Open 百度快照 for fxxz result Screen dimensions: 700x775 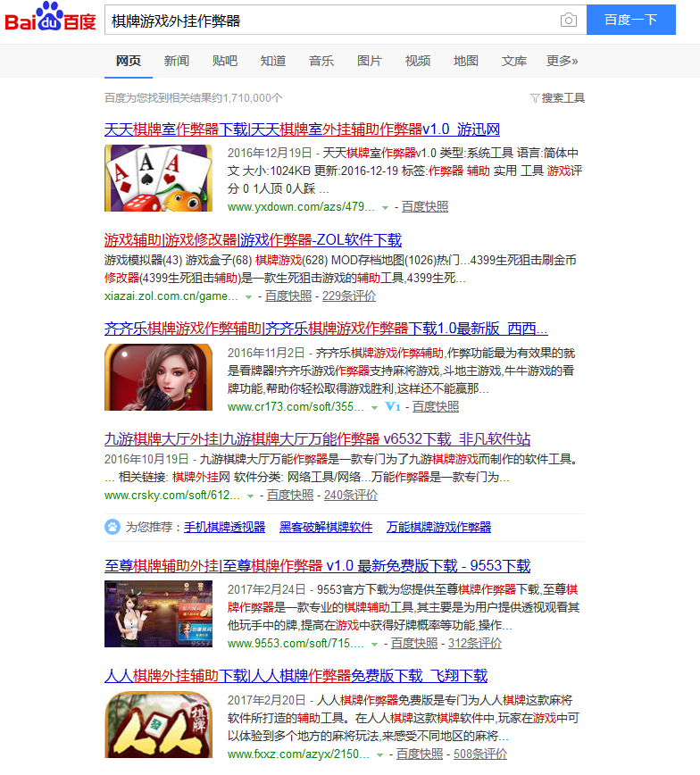420,754
